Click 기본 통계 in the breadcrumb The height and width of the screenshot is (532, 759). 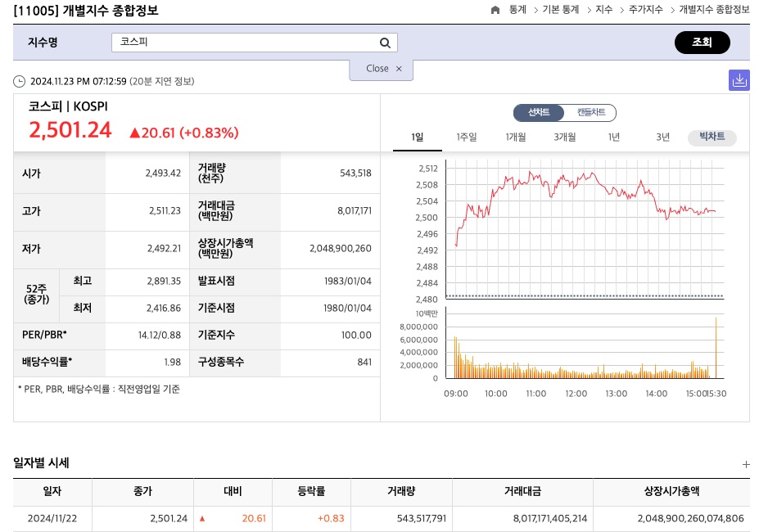click(x=561, y=10)
